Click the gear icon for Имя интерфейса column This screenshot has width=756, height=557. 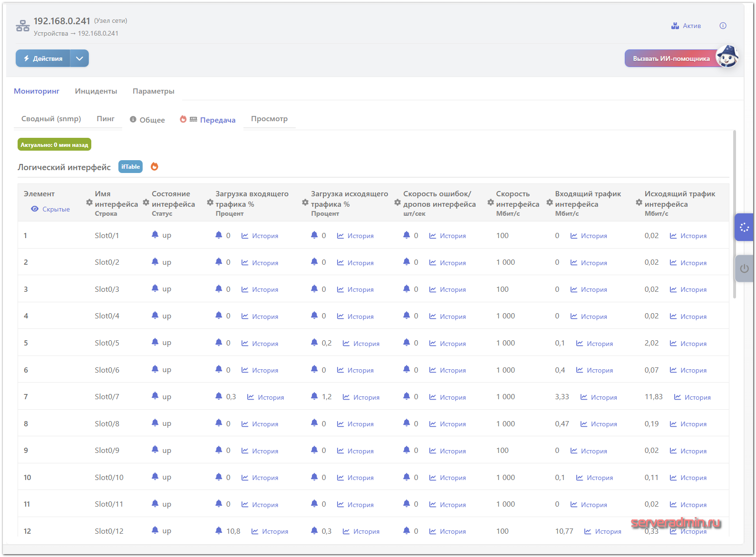(x=89, y=202)
